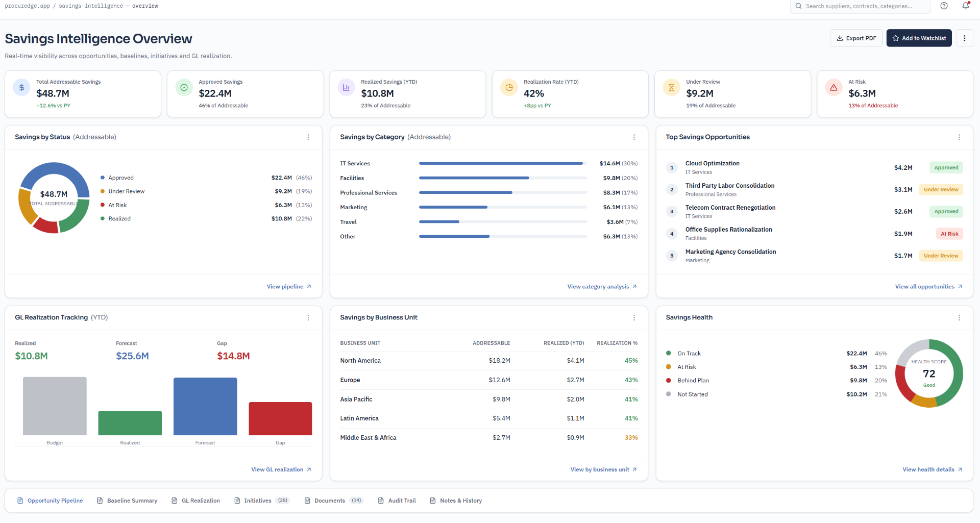
Task: Open the notifications bell icon
Action: 966,6
